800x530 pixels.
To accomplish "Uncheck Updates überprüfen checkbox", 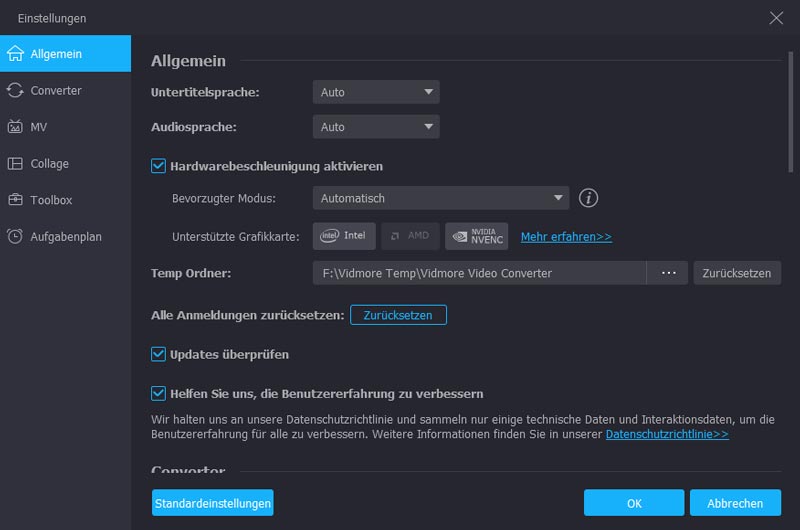I will [158, 354].
